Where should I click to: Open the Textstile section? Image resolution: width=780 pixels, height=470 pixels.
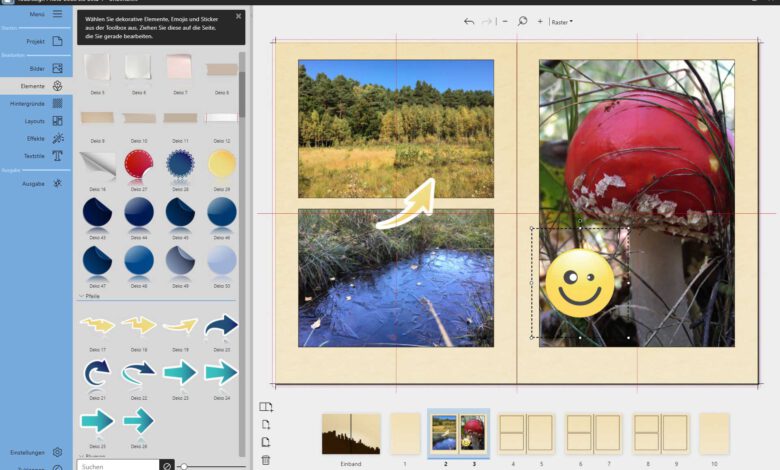point(36,156)
